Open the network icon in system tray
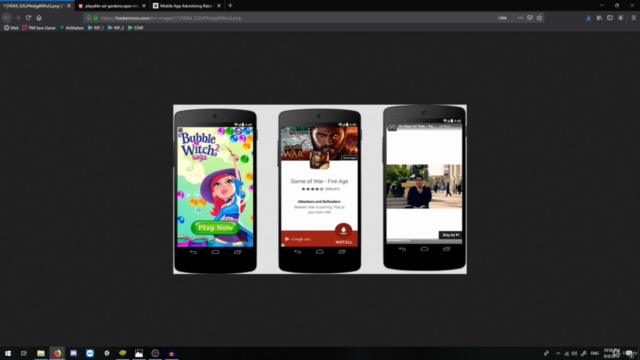The width and height of the screenshot is (640, 360). (x=566, y=353)
